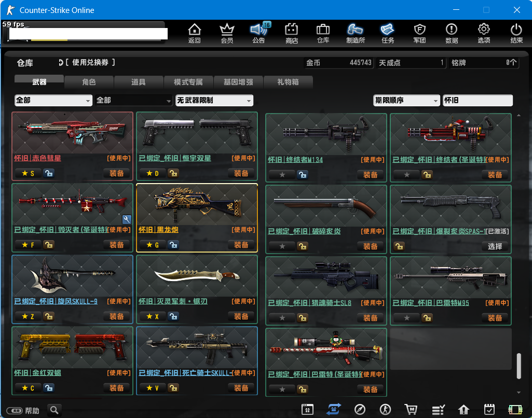Click the film ticket icon in bottom bar

[x=515, y=410]
